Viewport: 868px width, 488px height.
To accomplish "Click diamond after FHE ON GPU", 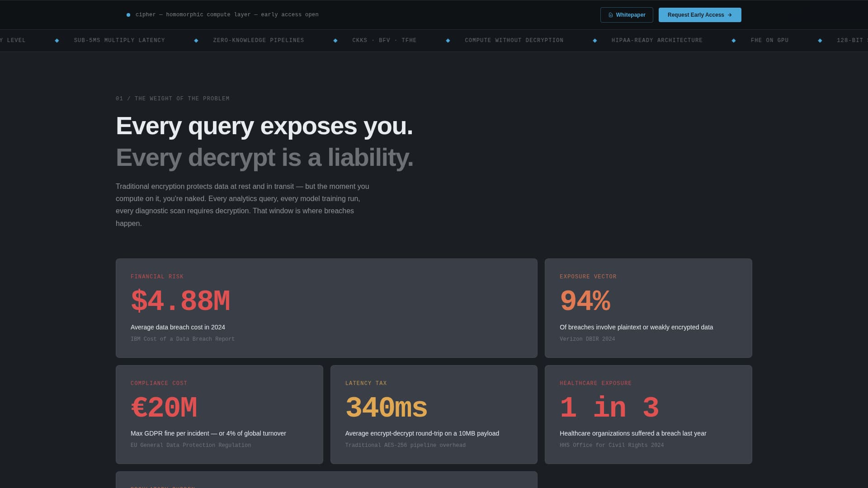I will pyautogui.click(x=820, y=41).
